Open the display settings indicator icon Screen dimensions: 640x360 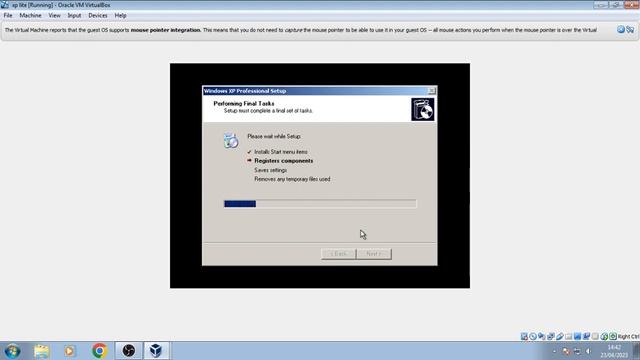pyautogui.click(x=578, y=336)
